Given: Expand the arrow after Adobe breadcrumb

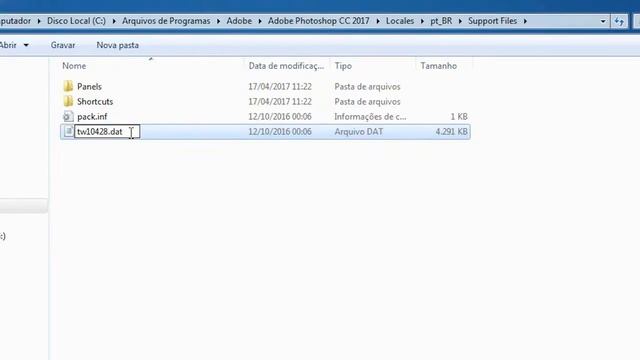Looking at the screenshot, I should (x=260, y=21).
